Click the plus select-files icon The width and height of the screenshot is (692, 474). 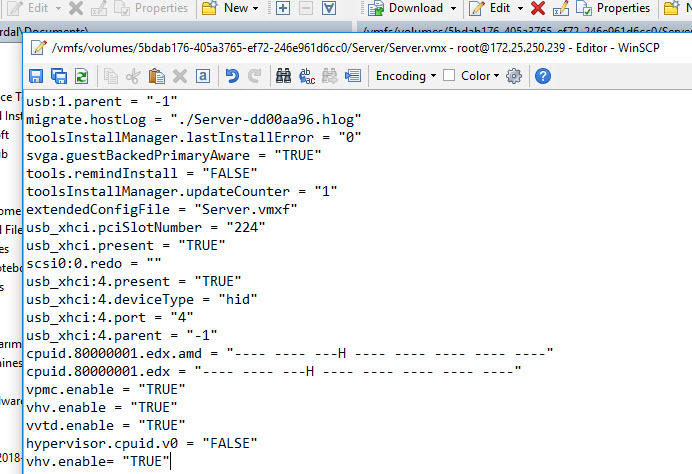pyautogui.click(x=283, y=8)
